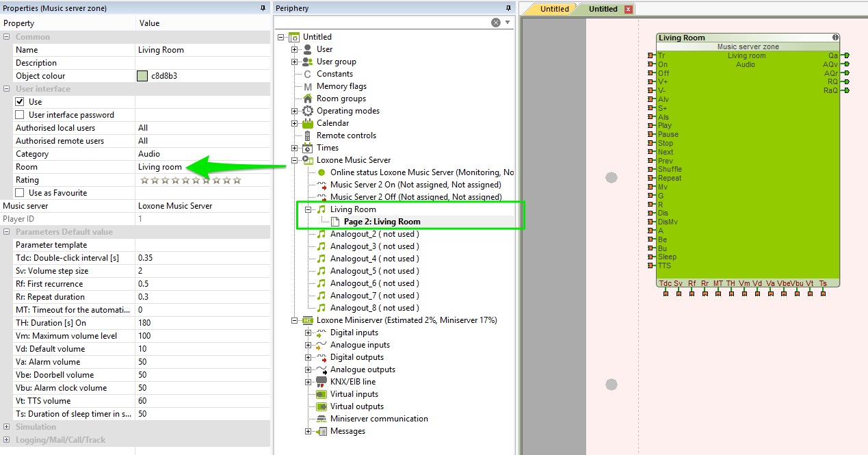The width and height of the screenshot is (868, 455).
Task: Click the Operating modes clock icon
Action: tap(308, 111)
